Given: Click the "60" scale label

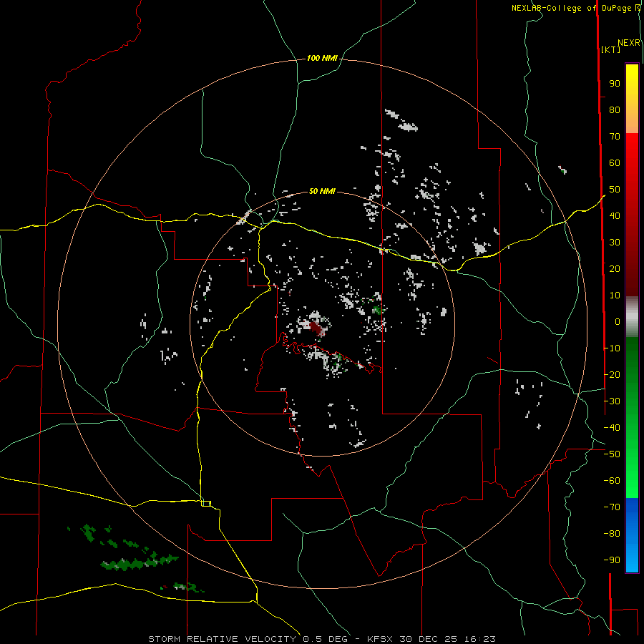Looking at the screenshot, I should [615, 163].
